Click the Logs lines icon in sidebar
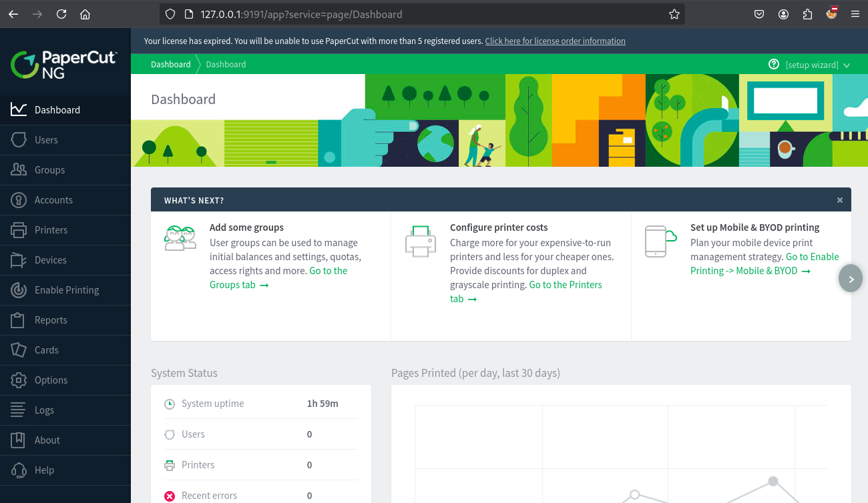This screenshot has width=868, height=503. click(x=19, y=410)
